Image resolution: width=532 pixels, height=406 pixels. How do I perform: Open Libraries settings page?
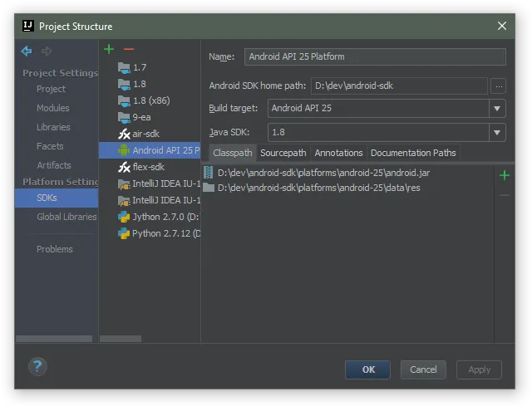[53, 127]
